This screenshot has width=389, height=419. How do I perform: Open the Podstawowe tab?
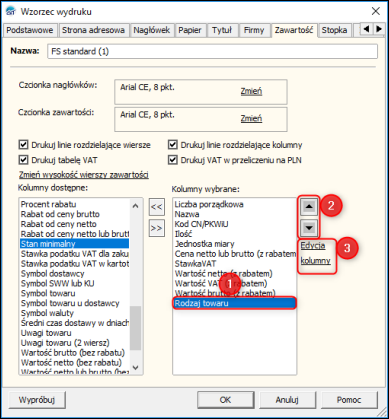click(30, 30)
